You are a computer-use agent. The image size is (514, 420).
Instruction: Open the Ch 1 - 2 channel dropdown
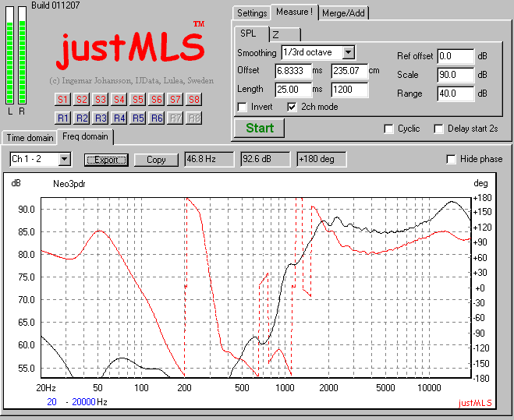64,160
